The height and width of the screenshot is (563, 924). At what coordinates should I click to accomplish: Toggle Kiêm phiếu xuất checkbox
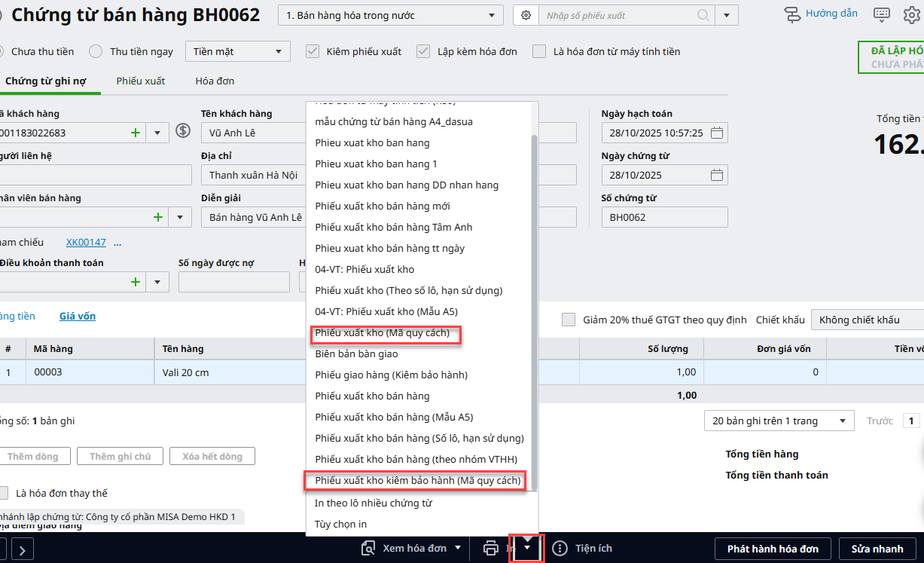click(x=313, y=51)
